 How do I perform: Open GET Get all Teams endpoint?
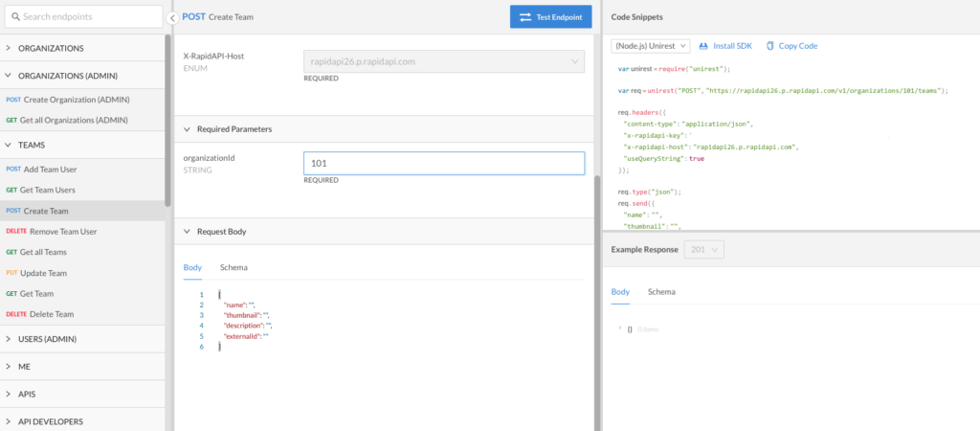tap(82, 252)
